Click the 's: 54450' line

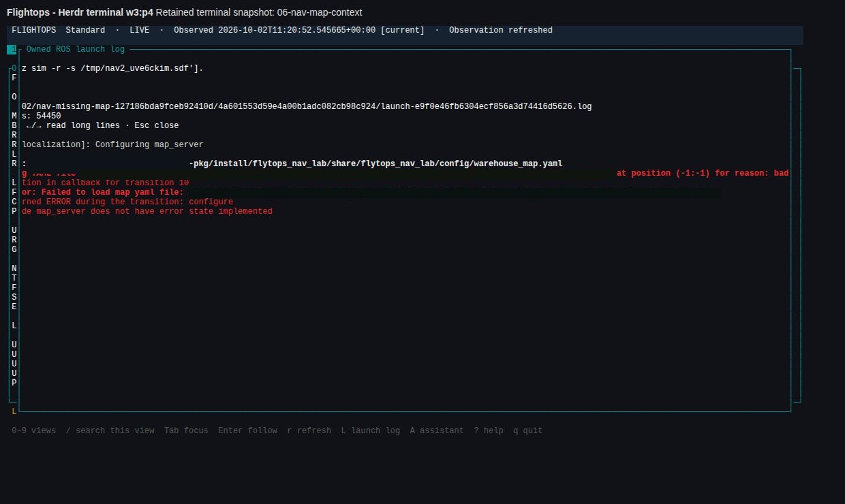pyautogui.click(x=42, y=116)
